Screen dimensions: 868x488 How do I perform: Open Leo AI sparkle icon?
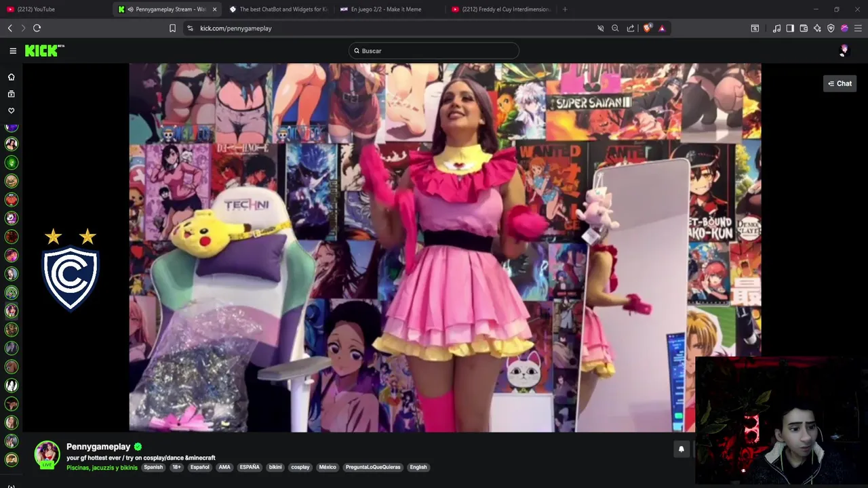coord(817,28)
